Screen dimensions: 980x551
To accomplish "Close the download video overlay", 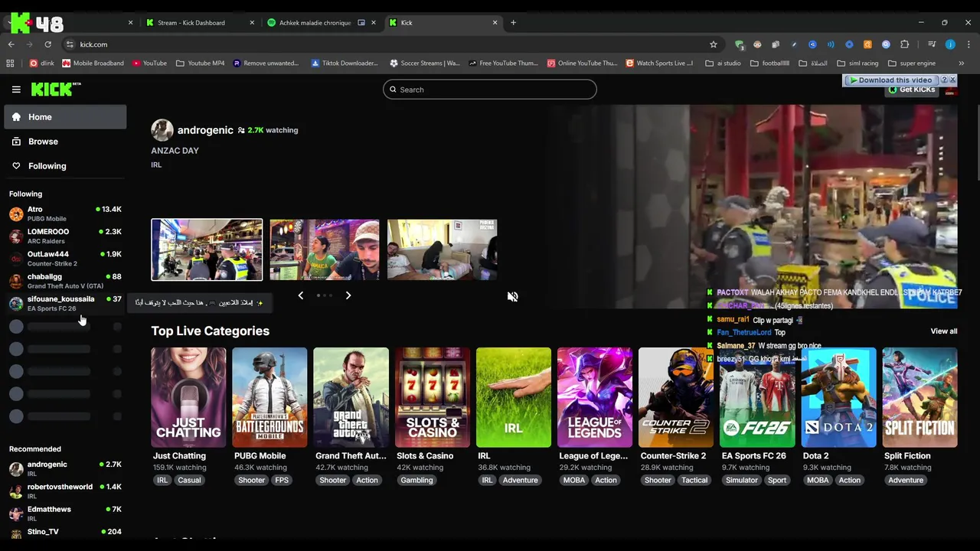I will [952, 80].
